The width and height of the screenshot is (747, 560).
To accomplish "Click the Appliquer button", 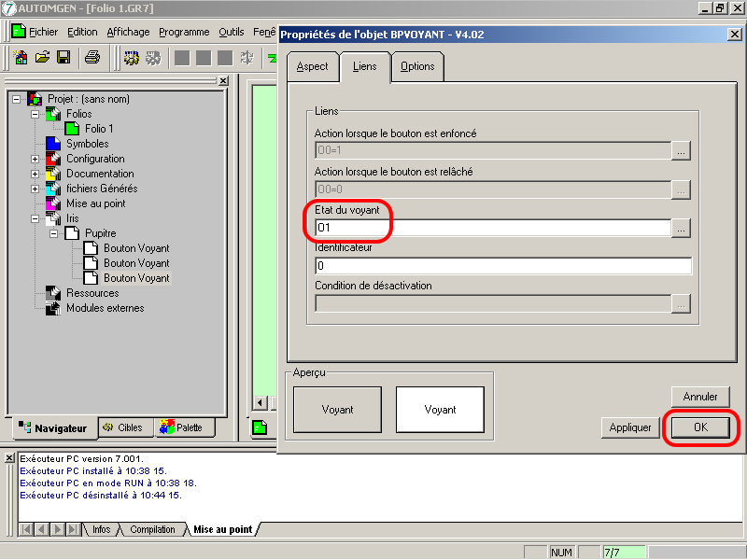I will (629, 427).
